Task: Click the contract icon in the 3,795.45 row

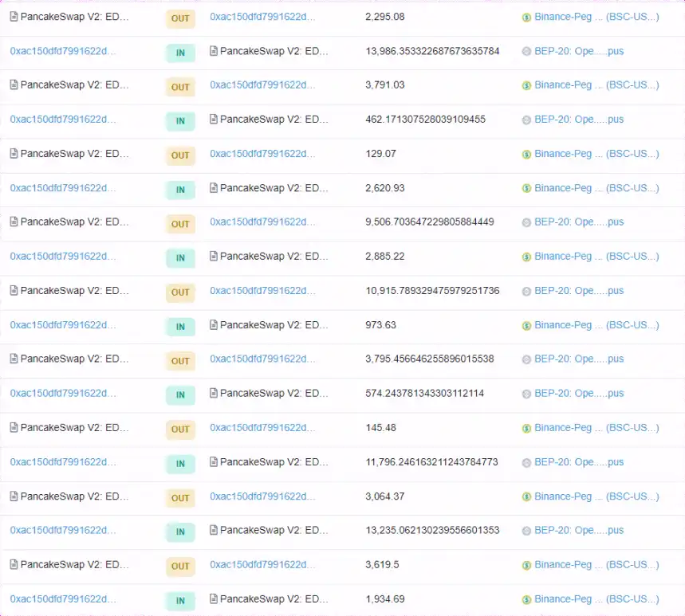Action: (14, 359)
